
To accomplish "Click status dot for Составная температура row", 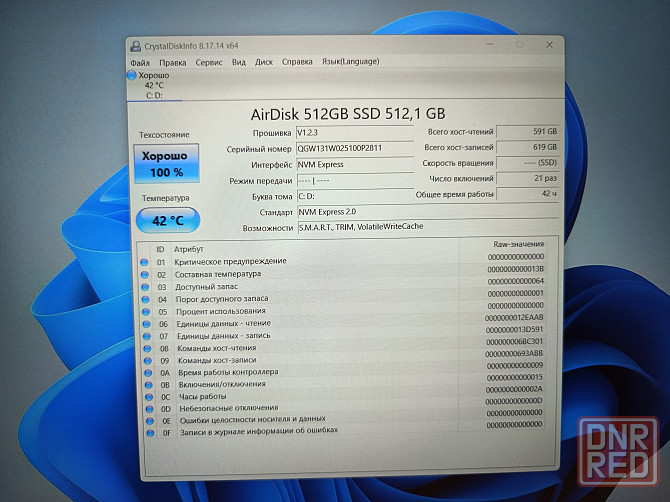I will click(x=144, y=275).
